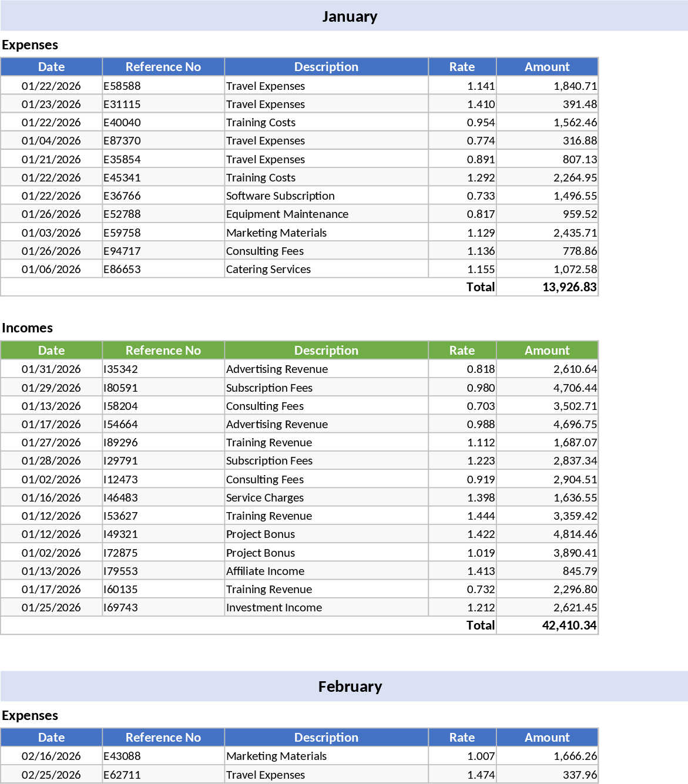Click the Description header in February Expenses
This screenshot has height=784, width=688.
coord(326,737)
